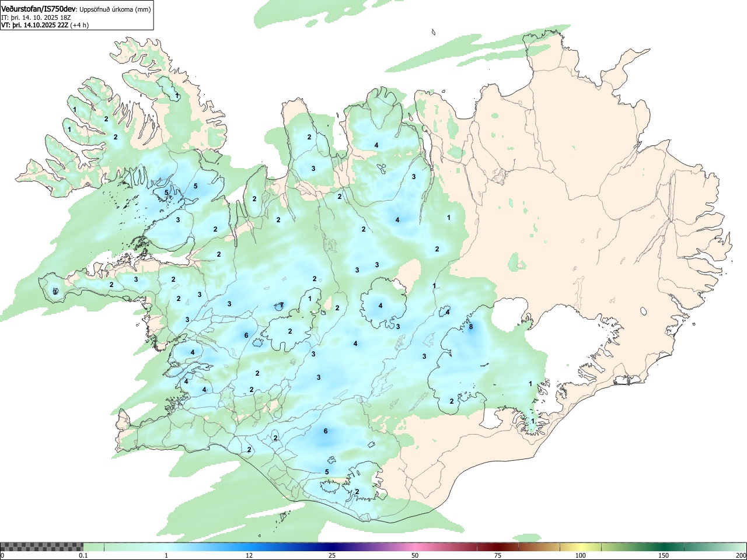Pick the pale yellow color above the 100 label
This screenshot has height=560, width=747.
click(x=581, y=547)
